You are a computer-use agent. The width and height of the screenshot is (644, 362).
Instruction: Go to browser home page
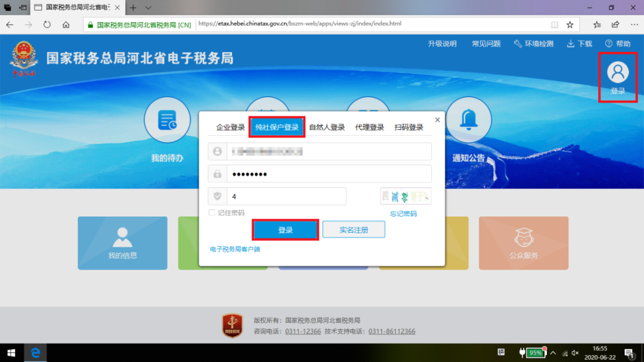point(66,24)
